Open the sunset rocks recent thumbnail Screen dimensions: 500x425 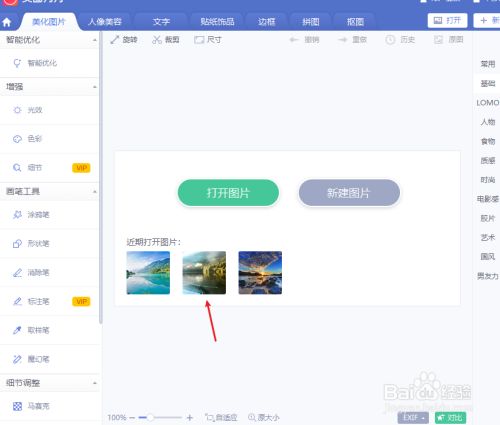(260, 273)
